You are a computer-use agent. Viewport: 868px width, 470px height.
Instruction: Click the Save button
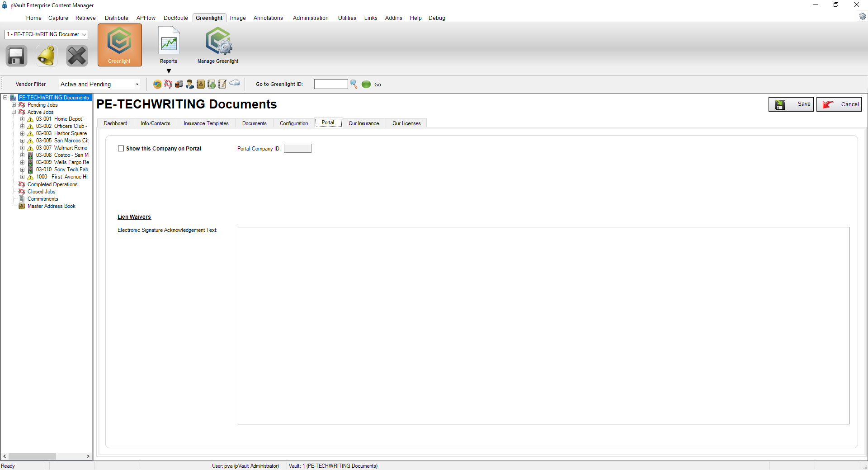791,104
